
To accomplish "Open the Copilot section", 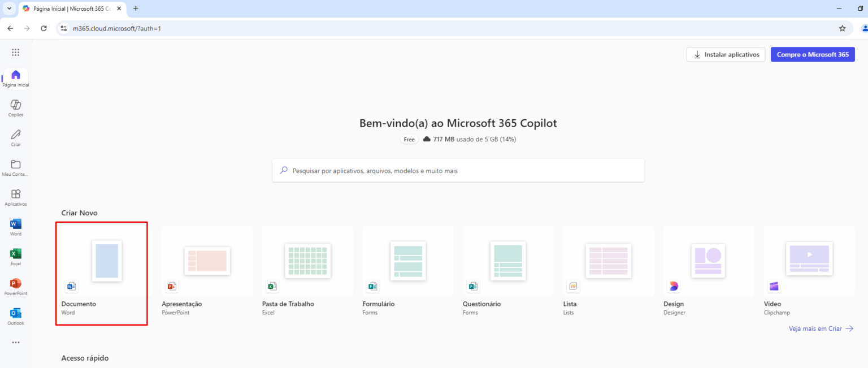I will 15,107.
